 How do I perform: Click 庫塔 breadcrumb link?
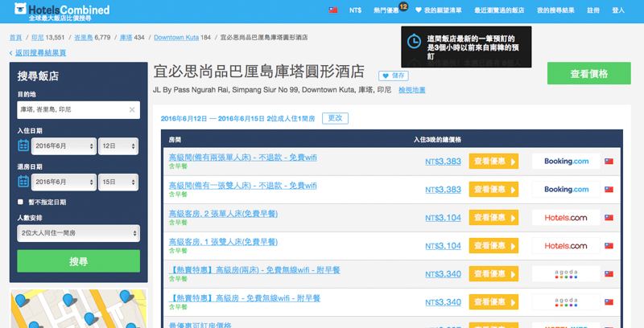tap(126, 37)
